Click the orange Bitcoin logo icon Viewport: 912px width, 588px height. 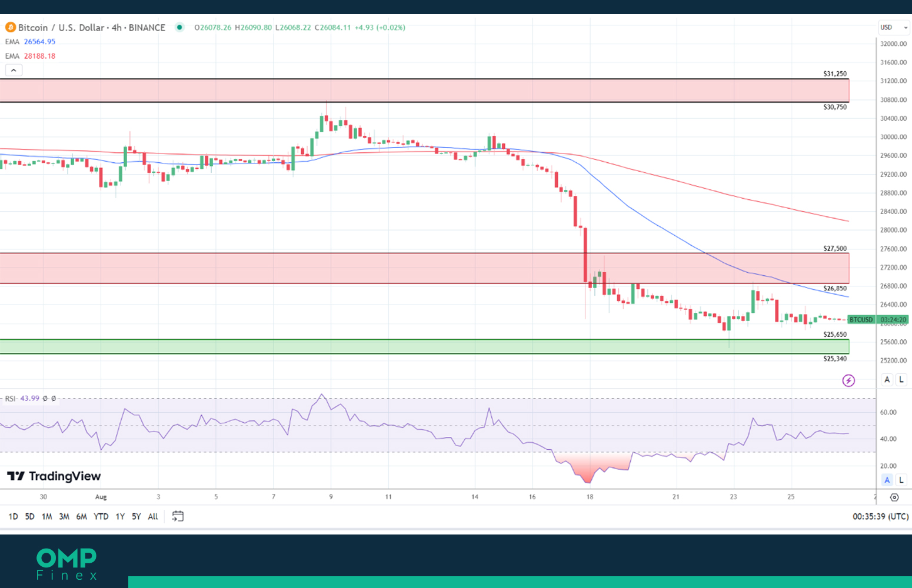click(x=11, y=28)
